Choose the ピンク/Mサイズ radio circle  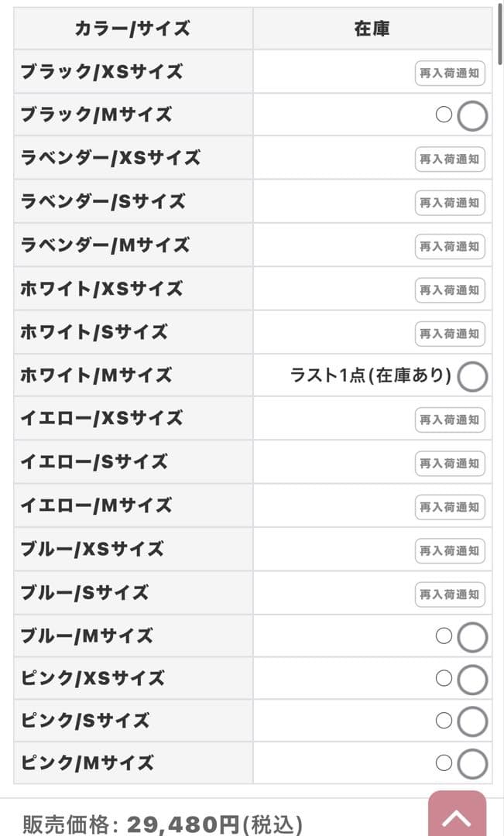pyautogui.click(x=472, y=764)
